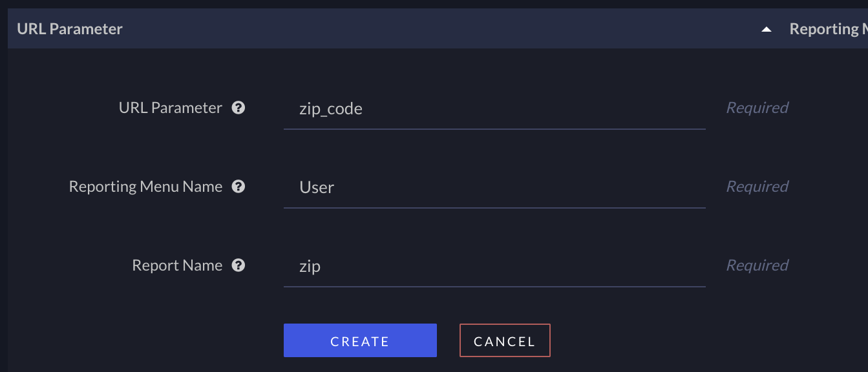
Task: Click the 'Report Name' form label
Action: point(177,265)
